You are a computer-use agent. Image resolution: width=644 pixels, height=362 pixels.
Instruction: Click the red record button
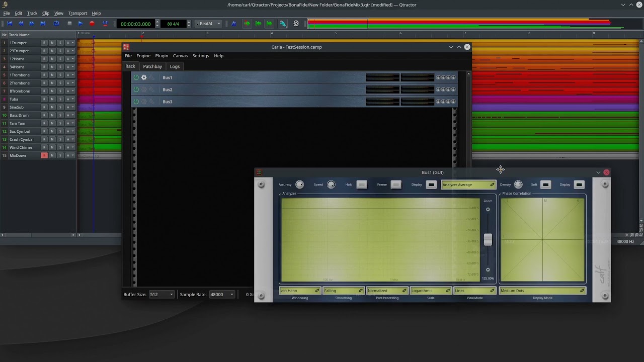[x=92, y=24]
